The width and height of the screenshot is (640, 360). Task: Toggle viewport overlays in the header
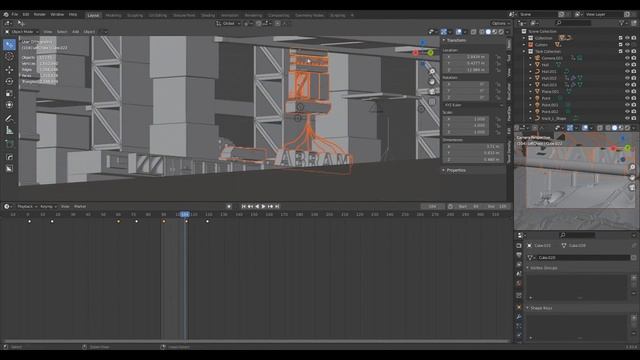coord(459,32)
